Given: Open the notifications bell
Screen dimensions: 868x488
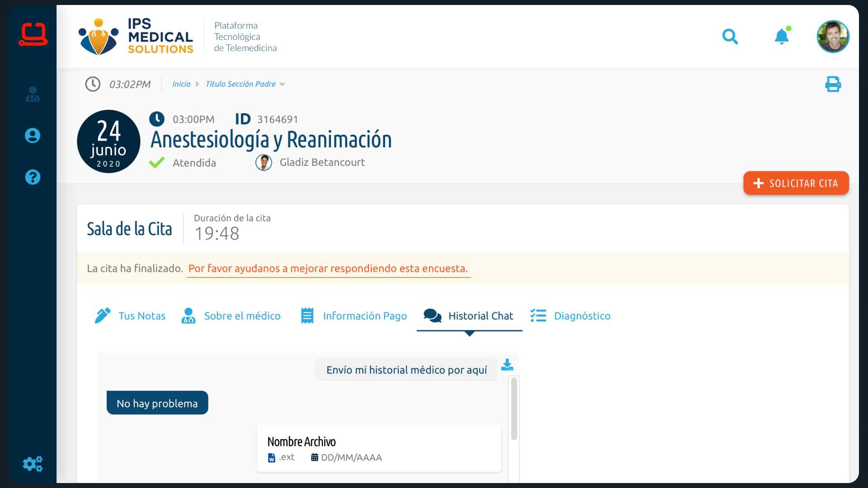Looking at the screenshot, I should click(781, 36).
